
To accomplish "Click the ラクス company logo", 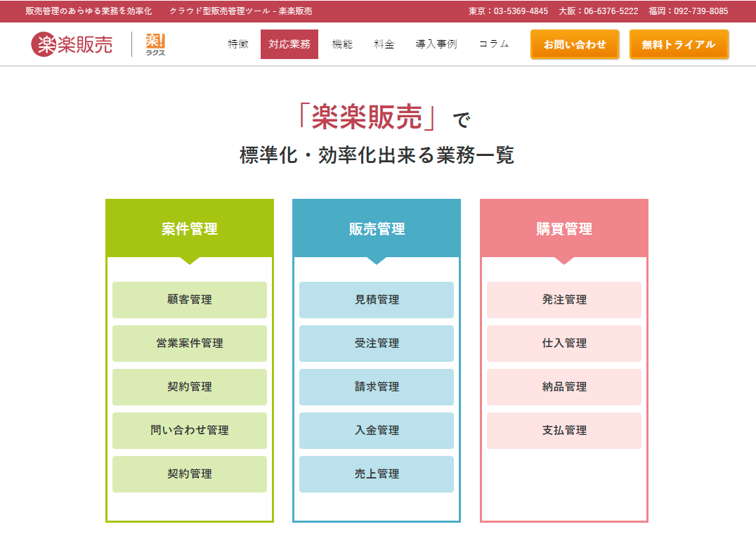I will (155, 45).
